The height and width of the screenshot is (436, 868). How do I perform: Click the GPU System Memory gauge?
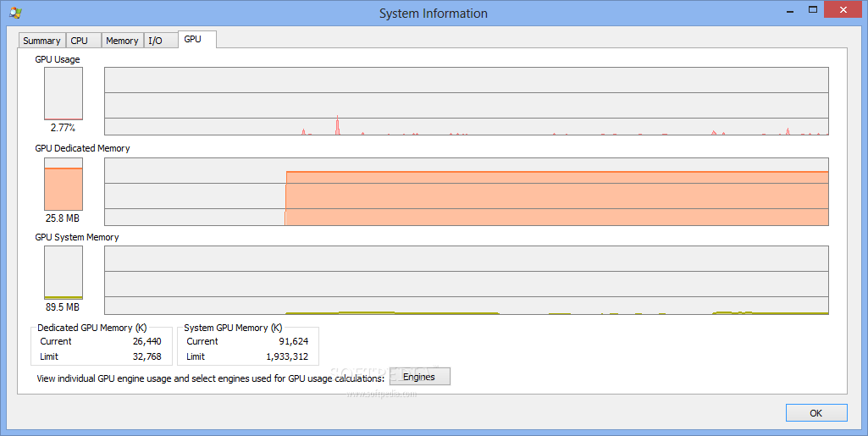pos(64,273)
